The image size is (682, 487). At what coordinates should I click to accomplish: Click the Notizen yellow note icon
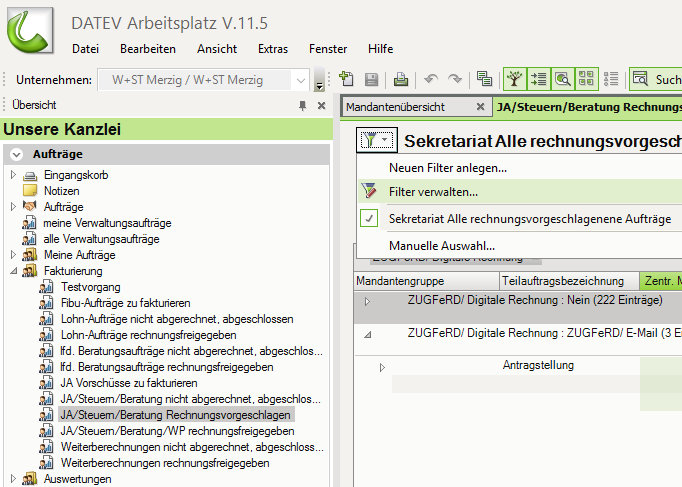[30, 191]
